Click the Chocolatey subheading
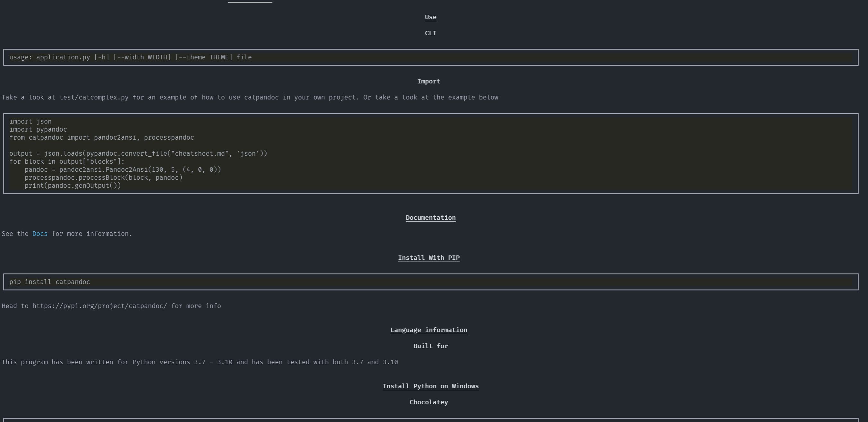868x422 pixels. 428,402
